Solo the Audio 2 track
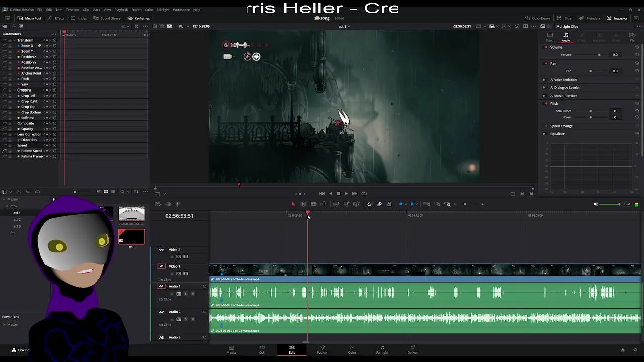Image resolution: width=644 pixels, height=362 pixels. point(186,319)
